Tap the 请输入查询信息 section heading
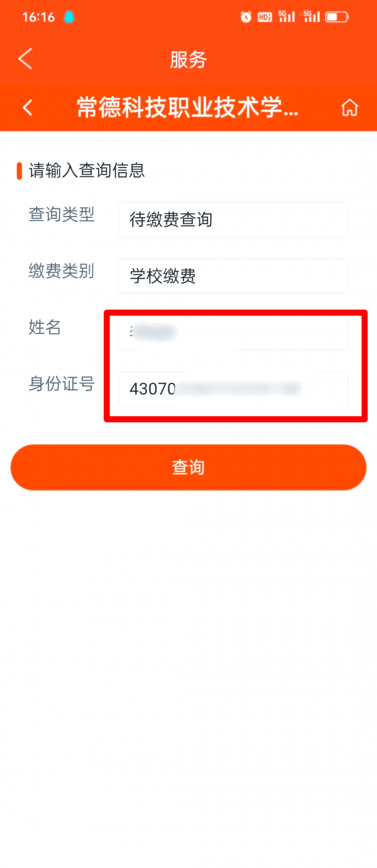This screenshot has height=868, width=377. click(87, 170)
